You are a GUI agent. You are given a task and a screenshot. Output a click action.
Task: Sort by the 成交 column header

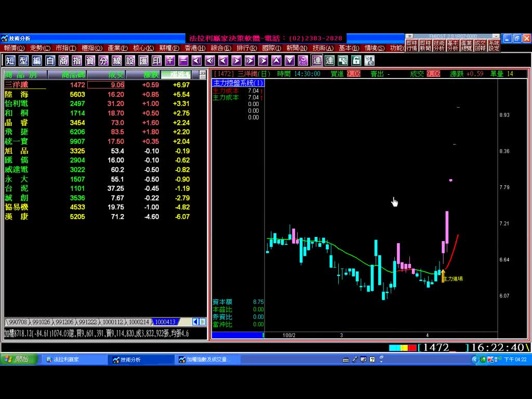pyautogui.click(x=106, y=75)
